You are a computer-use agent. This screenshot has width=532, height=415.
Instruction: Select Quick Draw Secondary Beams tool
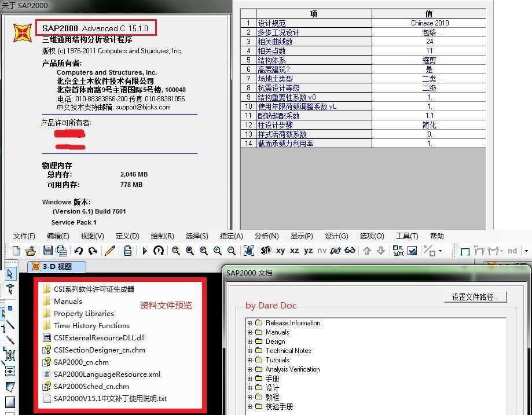click(10, 371)
